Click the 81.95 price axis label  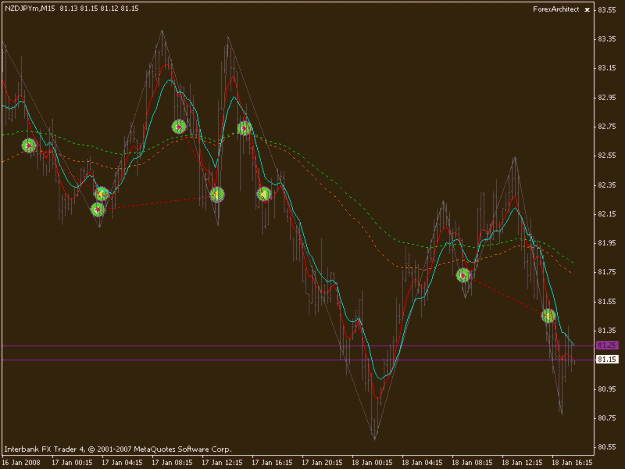(x=607, y=243)
